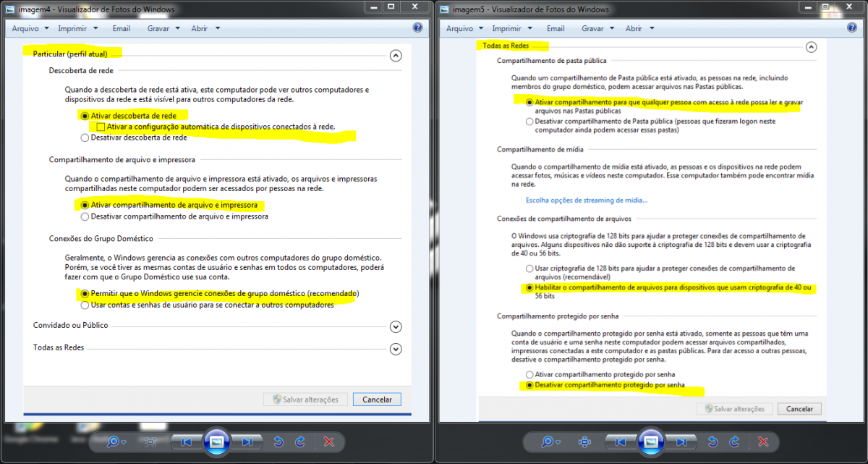Click 'Conexões do Grupo Doméstico' section heading
This screenshot has height=464, width=868.
click(100, 239)
